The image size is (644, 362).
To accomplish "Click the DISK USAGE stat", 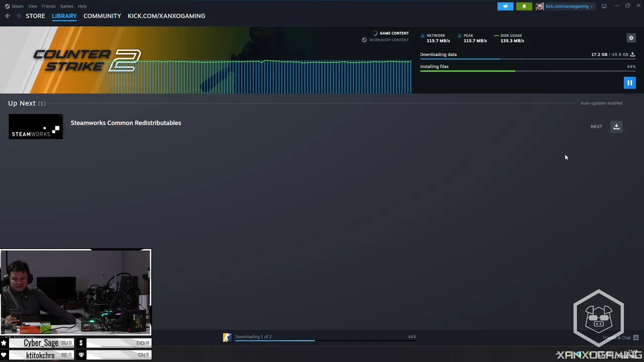I will point(509,38).
